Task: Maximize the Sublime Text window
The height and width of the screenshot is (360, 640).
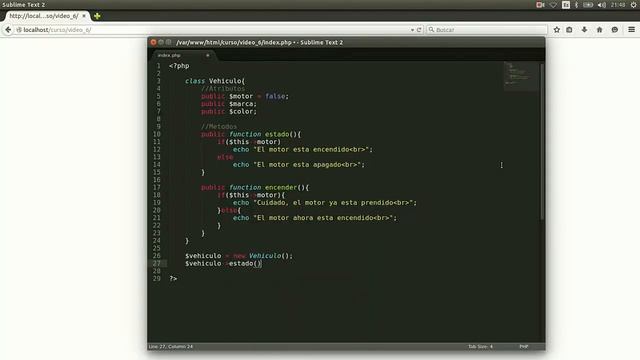Action: [168, 42]
